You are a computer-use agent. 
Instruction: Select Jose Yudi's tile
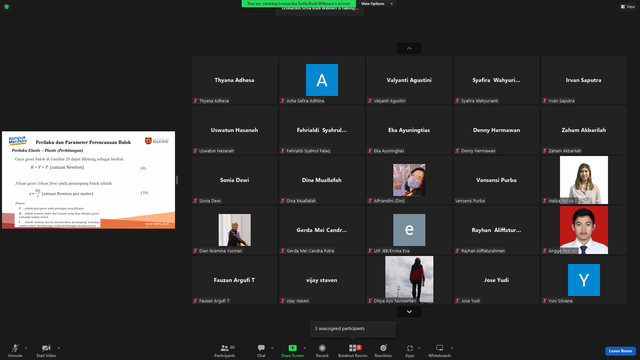click(x=496, y=280)
